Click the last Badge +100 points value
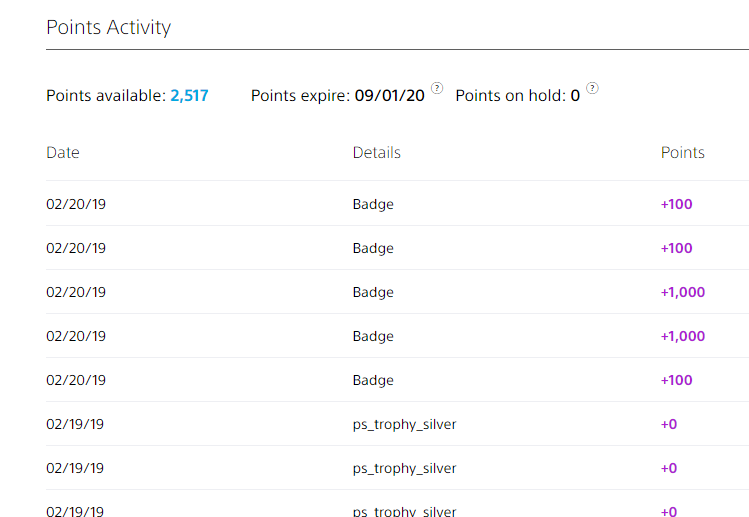The height and width of the screenshot is (517, 749). pos(676,380)
